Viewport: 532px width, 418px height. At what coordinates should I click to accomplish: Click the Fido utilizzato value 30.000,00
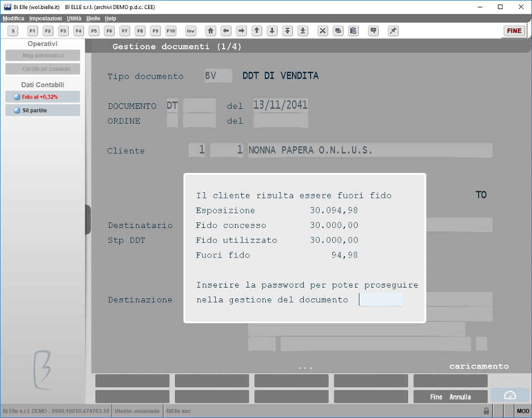tap(334, 240)
